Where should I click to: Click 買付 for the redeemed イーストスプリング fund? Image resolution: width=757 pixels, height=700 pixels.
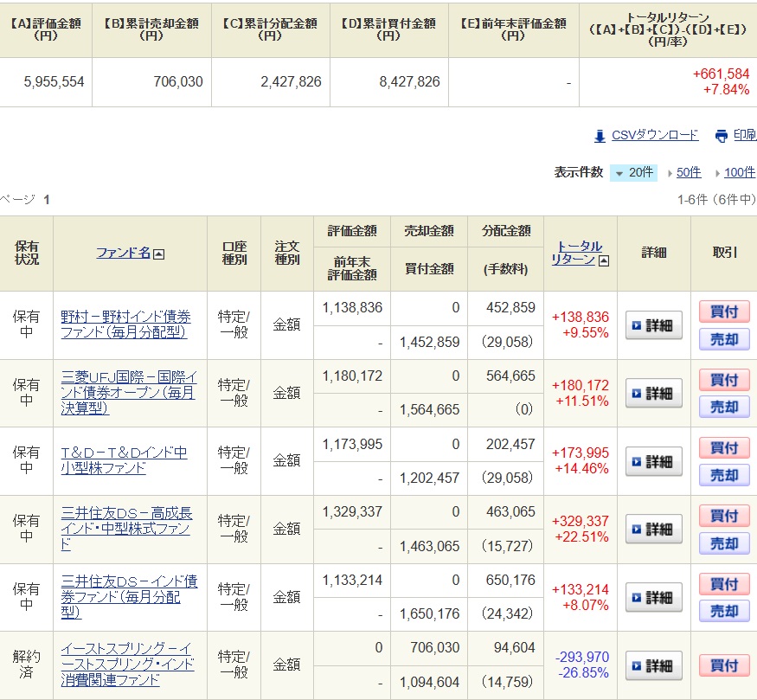point(724,665)
